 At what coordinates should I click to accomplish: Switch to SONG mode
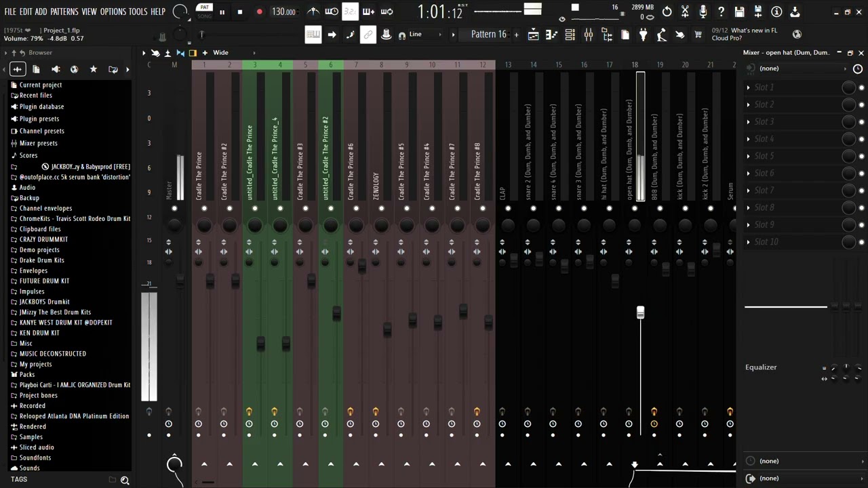pos(204,16)
